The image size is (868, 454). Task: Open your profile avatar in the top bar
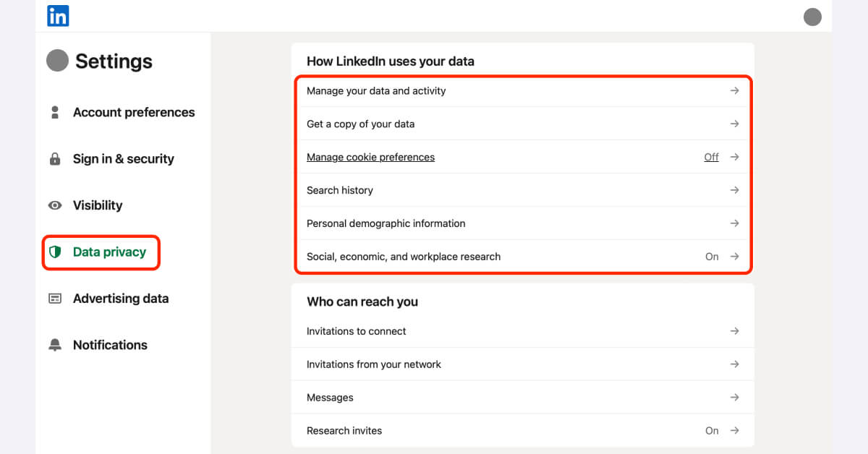point(812,16)
